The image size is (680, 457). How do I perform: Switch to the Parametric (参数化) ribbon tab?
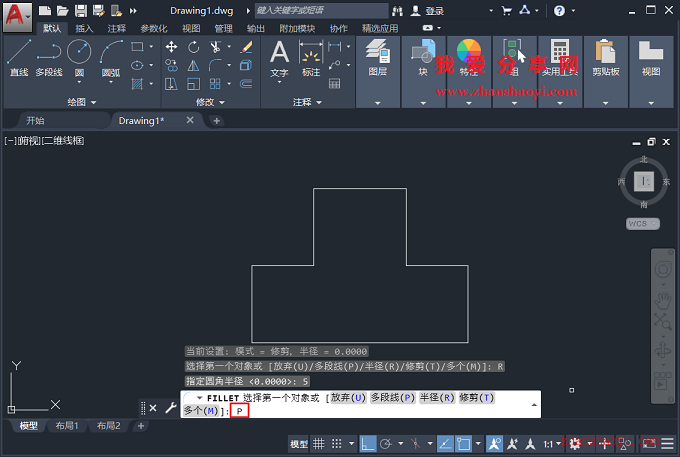coord(154,29)
